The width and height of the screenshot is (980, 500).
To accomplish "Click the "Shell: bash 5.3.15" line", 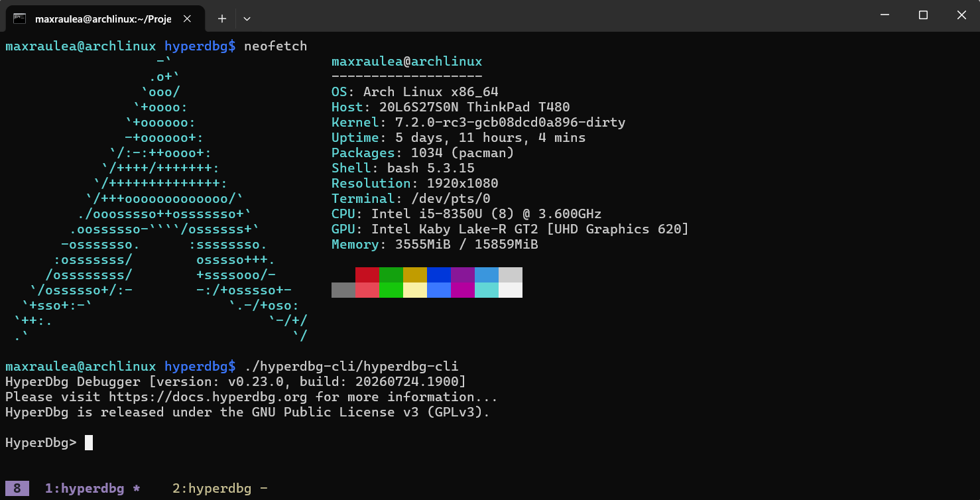I will point(403,168).
